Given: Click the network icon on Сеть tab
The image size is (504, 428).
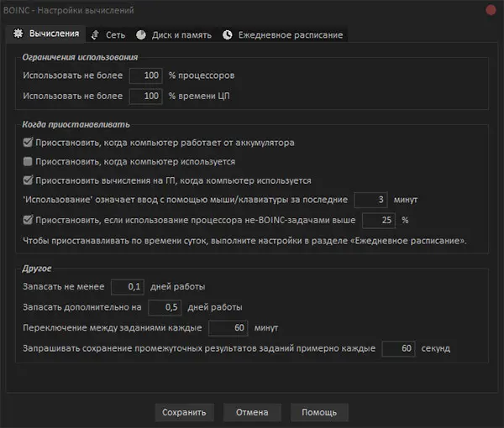Looking at the screenshot, I should pyautogui.click(x=96, y=34).
